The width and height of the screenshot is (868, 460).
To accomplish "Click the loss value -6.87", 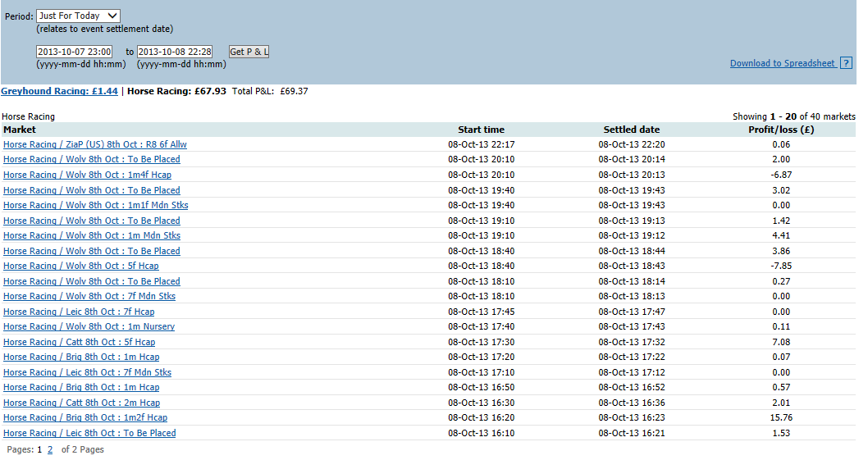I will [x=781, y=175].
